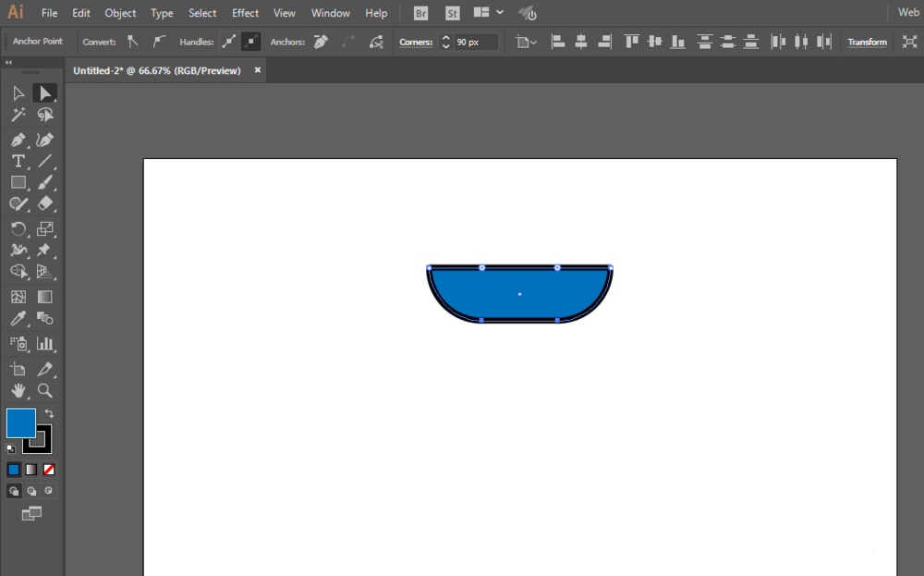The height and width of the screenshot is (576, 924).
Task: Click the Corners link label
Action: tap(416, 42)
